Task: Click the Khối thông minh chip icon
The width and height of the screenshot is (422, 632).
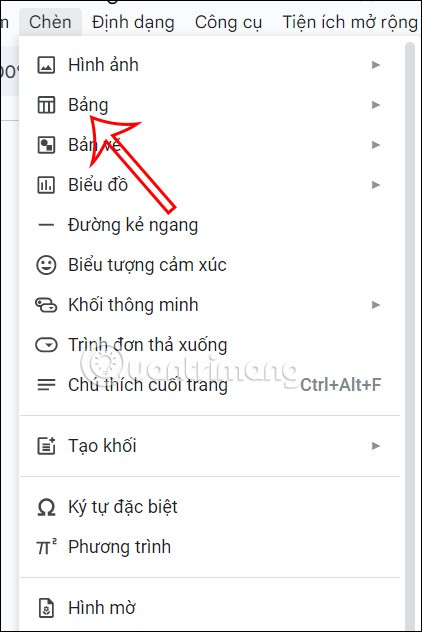Action: (x=46, y=305)
